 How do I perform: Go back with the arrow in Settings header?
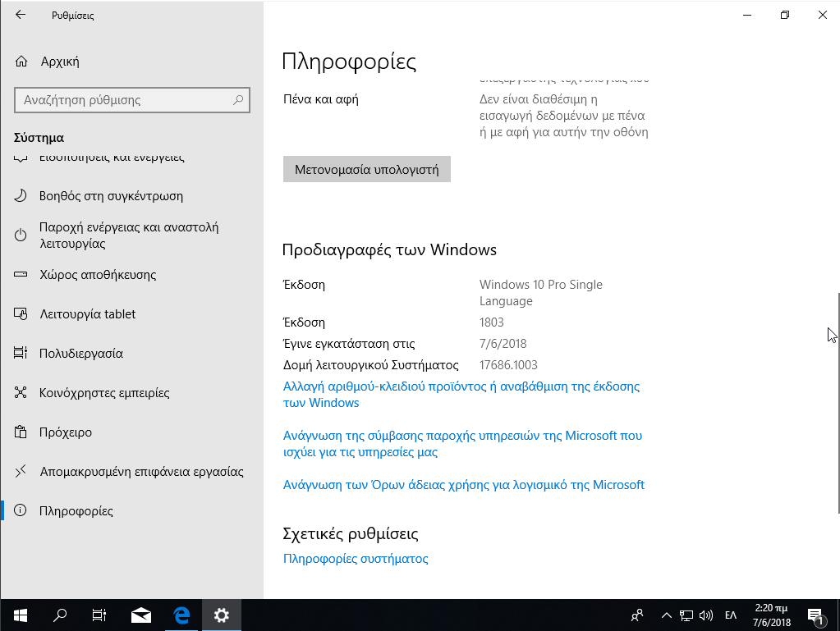(x=21, y=15)
